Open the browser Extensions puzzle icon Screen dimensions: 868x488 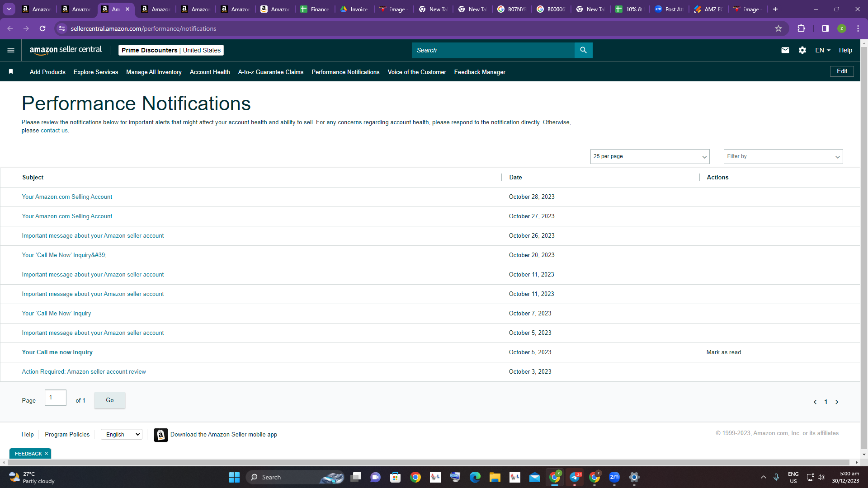pyautogui.click(x=802, y=28)
